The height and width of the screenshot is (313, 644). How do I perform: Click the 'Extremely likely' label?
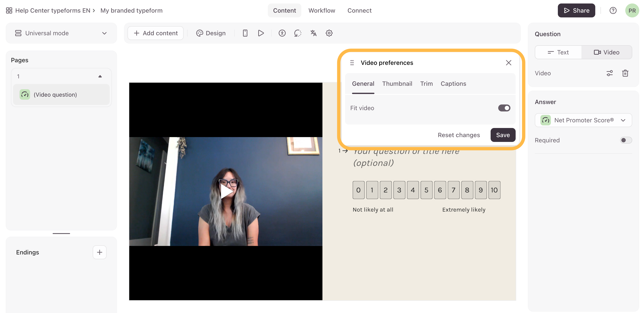pos(463,210)
